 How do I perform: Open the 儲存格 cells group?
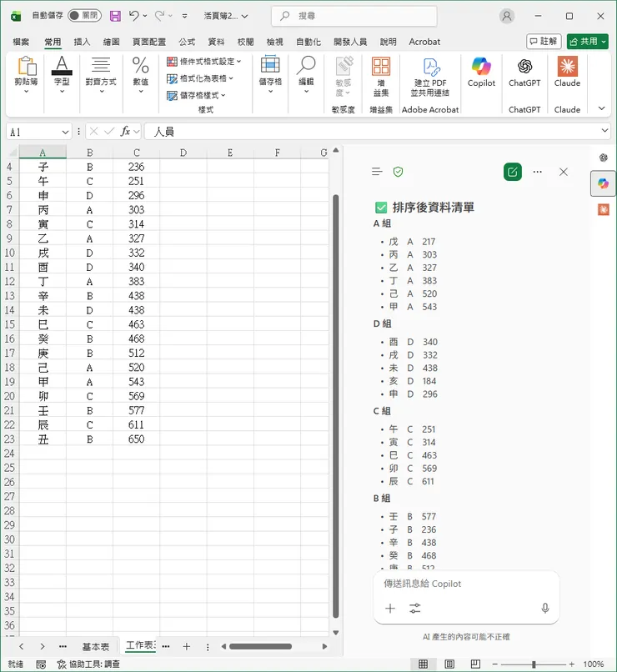coord(270,76)
